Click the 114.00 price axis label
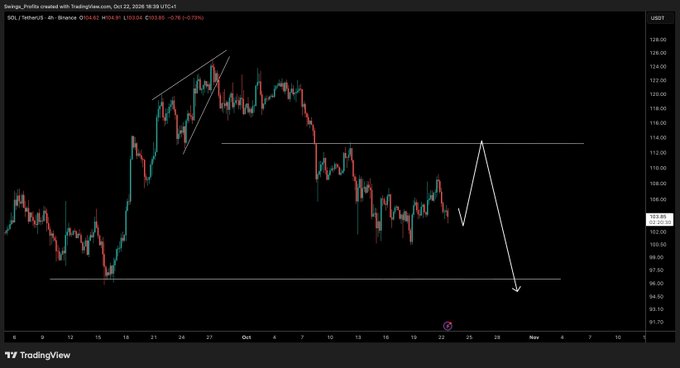The image size is (680, 368). (x=657, y=138)
